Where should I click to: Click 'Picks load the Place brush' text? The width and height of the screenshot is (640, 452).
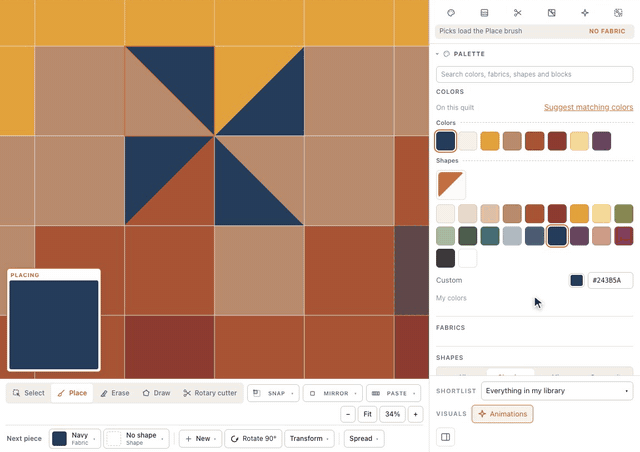click(480, 31)
